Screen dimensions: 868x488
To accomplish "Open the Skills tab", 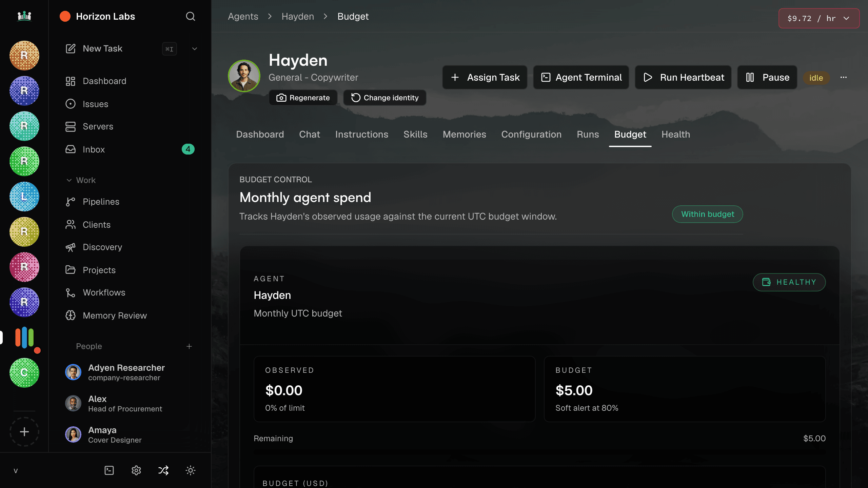I will pyautogui.click(x=415, y=135).
